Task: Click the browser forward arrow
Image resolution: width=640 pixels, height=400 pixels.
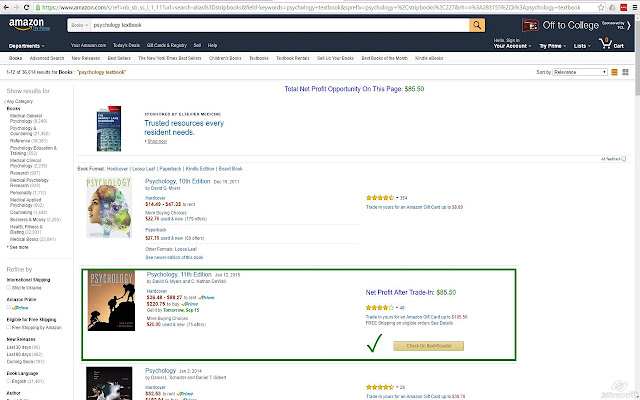Action: coord(16,7)
